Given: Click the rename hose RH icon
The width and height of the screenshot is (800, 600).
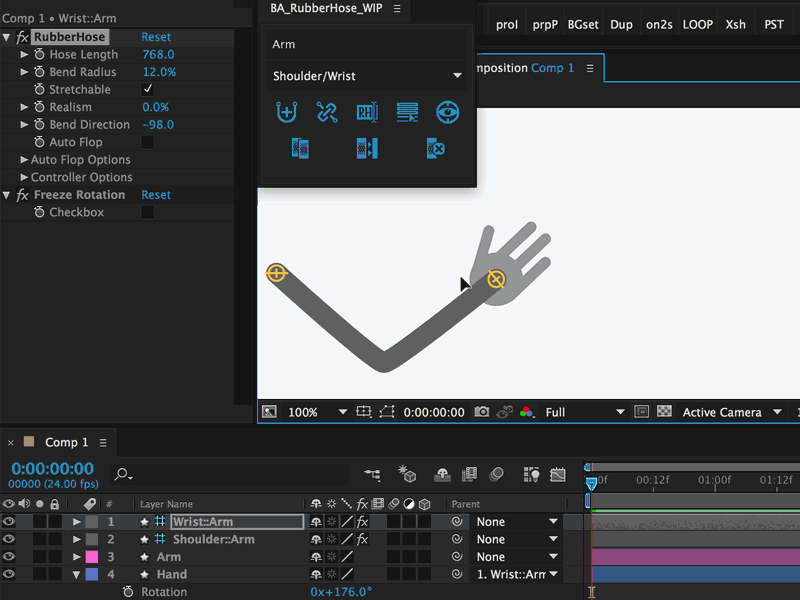Looking at the screenshot, I should [367, 112].
